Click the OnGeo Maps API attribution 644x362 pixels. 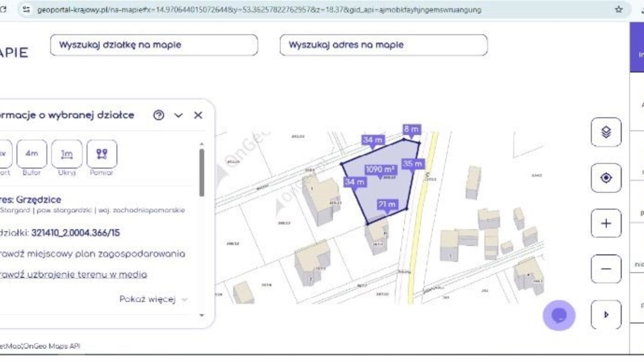52,346
